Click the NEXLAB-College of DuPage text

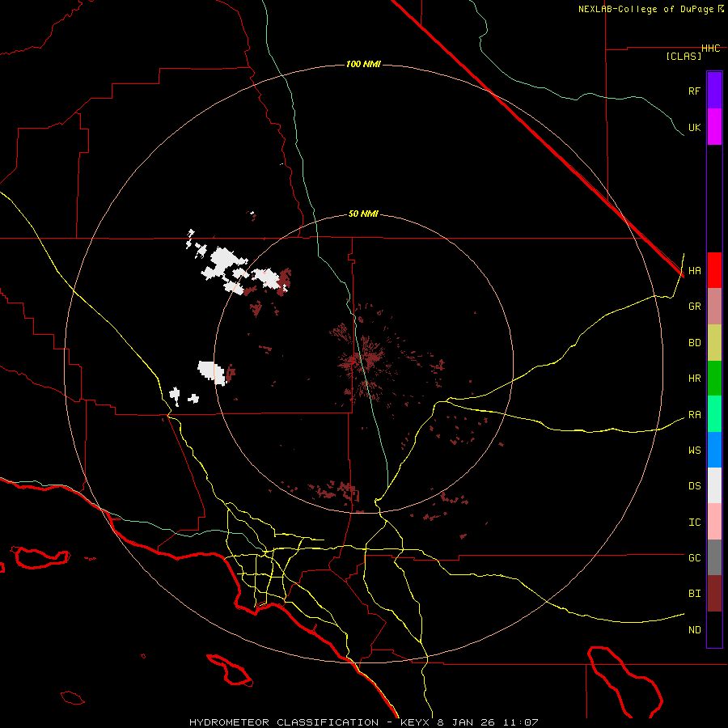(x=647, y=9)
